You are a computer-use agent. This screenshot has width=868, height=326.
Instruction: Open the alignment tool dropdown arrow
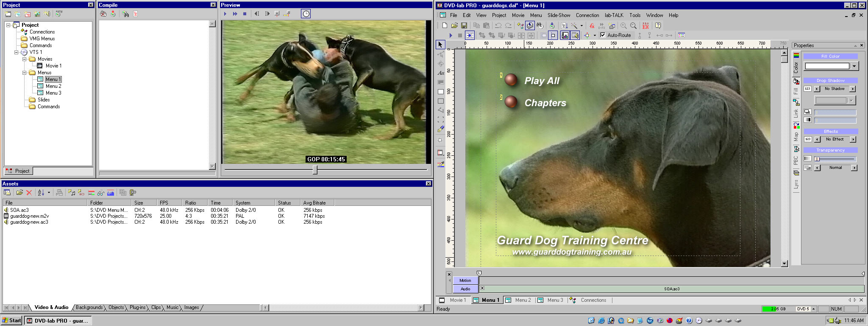click(x=595, y=35)
